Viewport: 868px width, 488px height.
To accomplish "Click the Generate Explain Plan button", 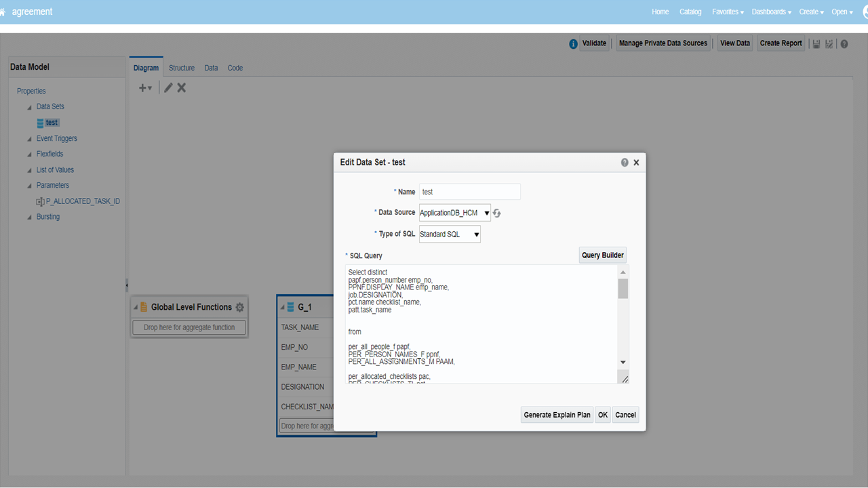I will click(557, 415).
